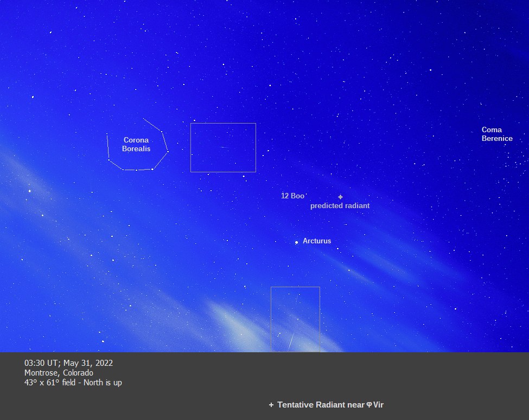This screenshot has height=420, width=529.
Task: Click the 12 Boo star label
Action: 292,196
